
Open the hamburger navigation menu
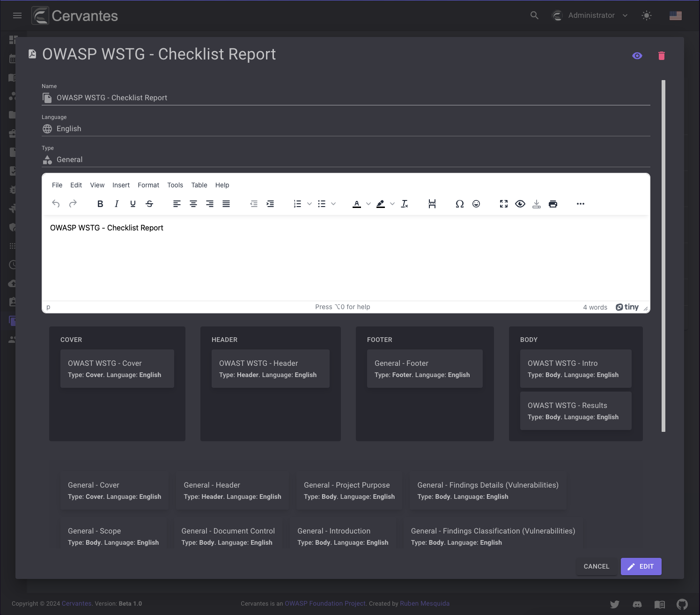(x=17, y=15)
